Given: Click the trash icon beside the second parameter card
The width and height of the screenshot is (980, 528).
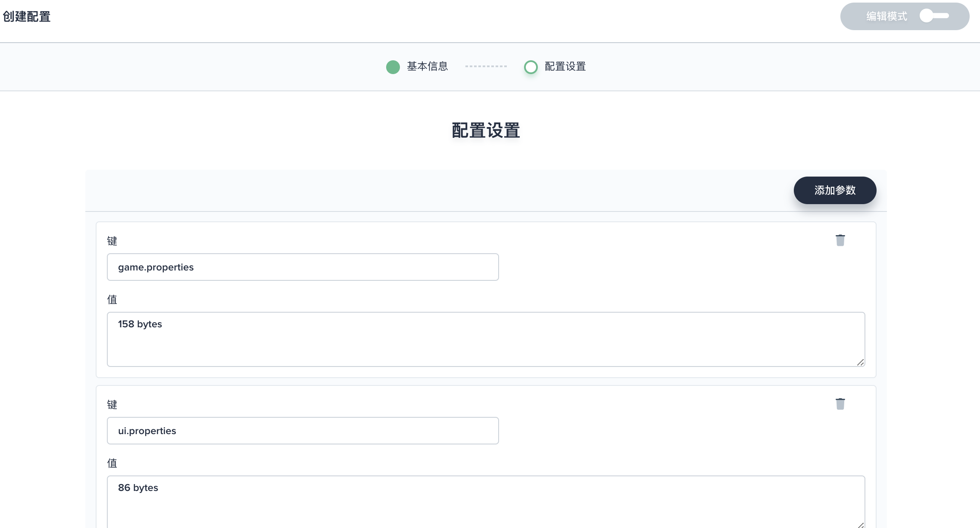Looking at the screenshot, I should pos(840,404).
